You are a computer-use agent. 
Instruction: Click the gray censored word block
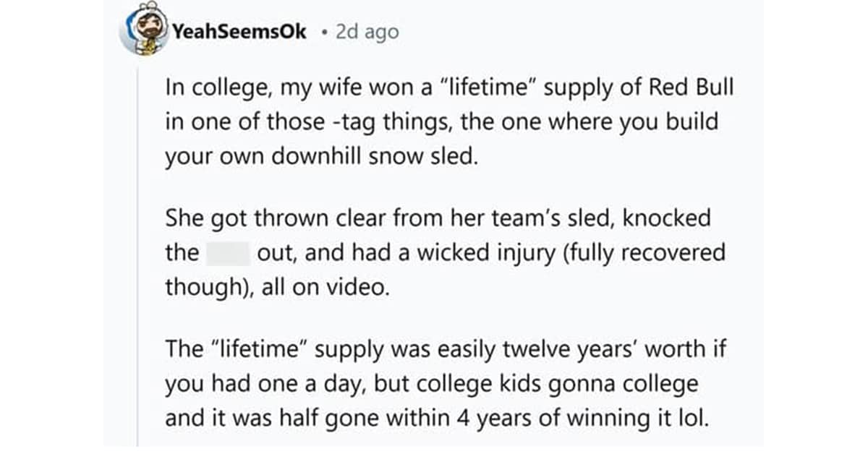pos(228,253)
